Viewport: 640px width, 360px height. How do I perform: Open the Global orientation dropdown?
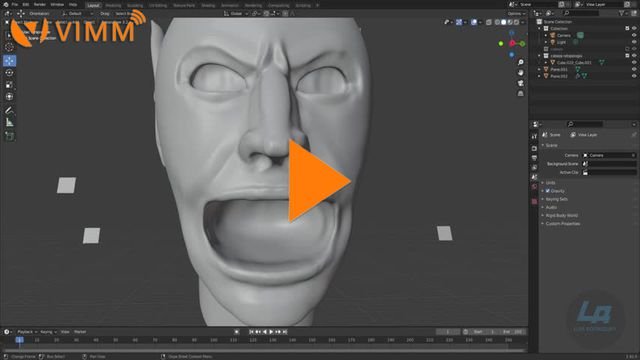(x=236, y=13)
